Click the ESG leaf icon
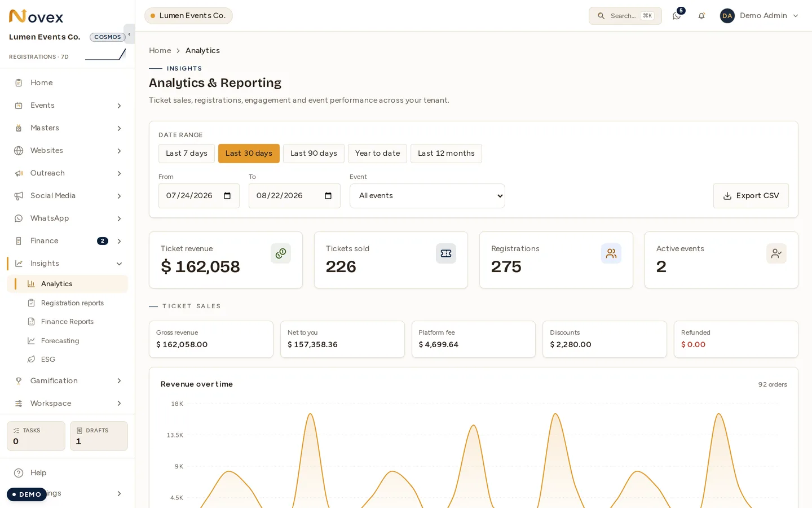Image resolution: width=812 pixels, height=508 pixels. pyautogui.click(x=32, y=360)
